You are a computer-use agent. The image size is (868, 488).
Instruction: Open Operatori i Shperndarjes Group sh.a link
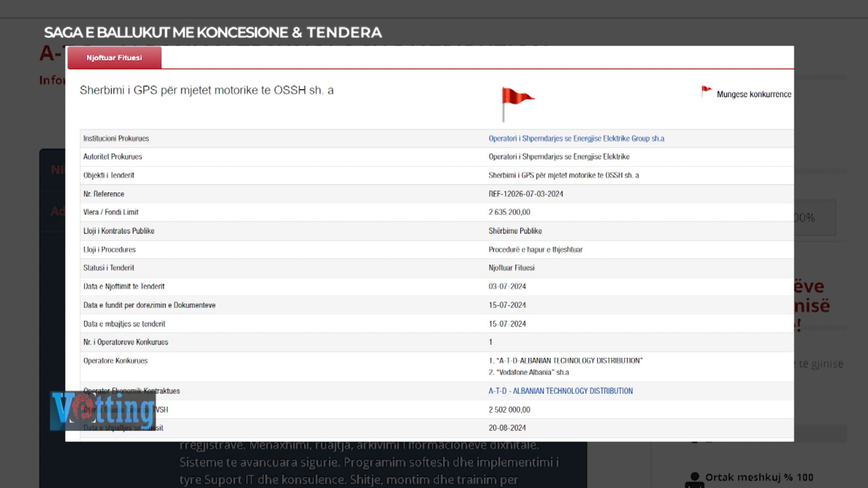point(576,138)
